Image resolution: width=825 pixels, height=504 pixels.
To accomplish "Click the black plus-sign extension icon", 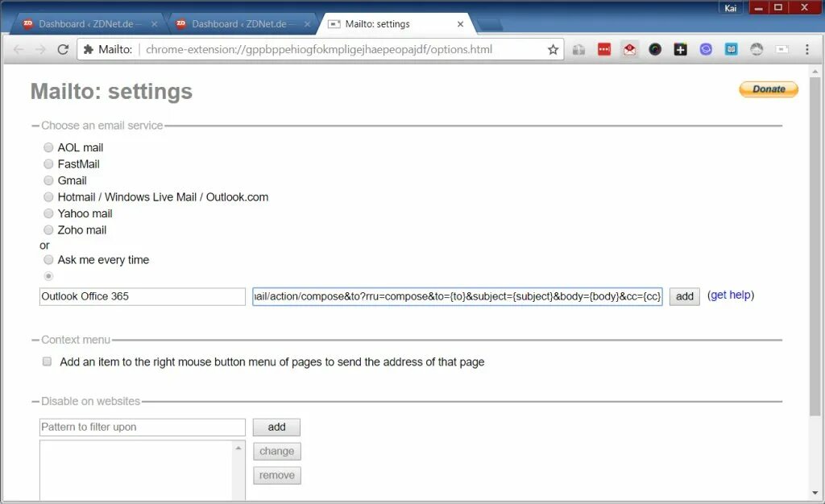I will [680, 49].
